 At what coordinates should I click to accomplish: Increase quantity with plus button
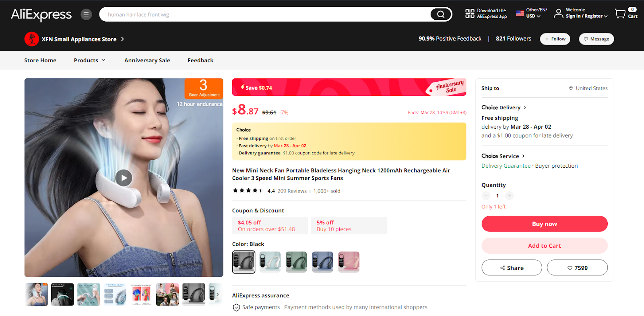509,196
